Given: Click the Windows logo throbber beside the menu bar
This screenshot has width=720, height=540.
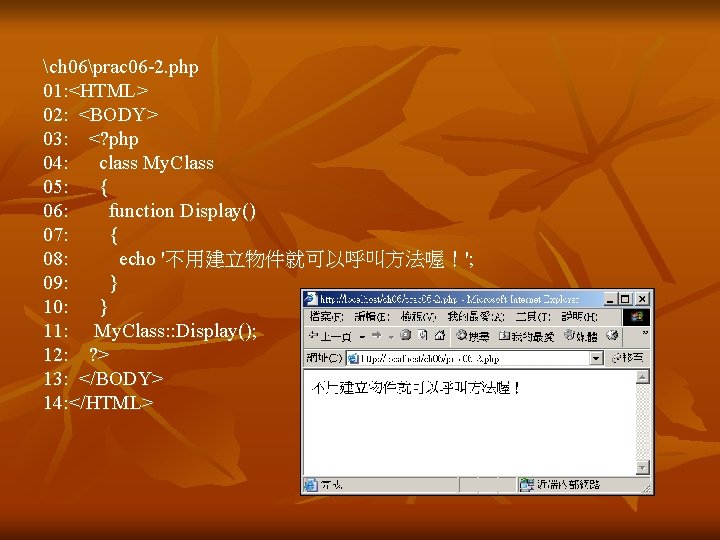Looking at the screenshot, I should coord(636,317).
